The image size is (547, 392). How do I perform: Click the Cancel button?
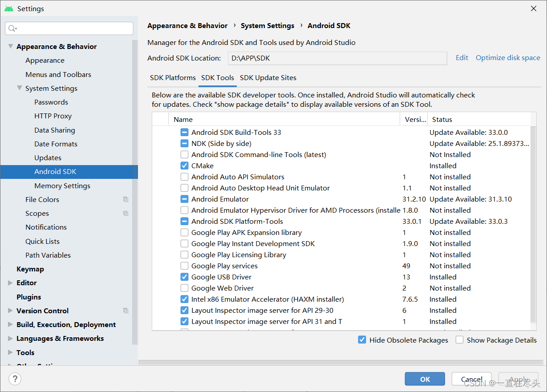click(x=471, y=379)
